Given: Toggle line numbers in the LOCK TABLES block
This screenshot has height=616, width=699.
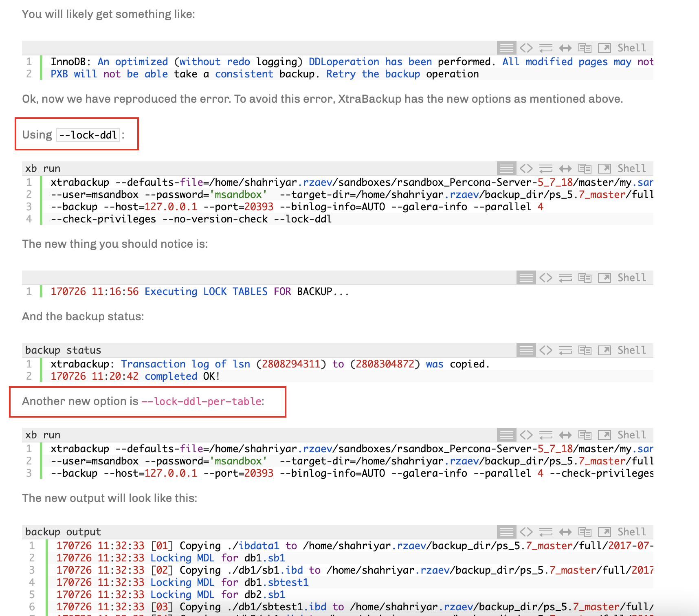Looking at the screenshot, I should pyautogui.click(x=526, y=278).
